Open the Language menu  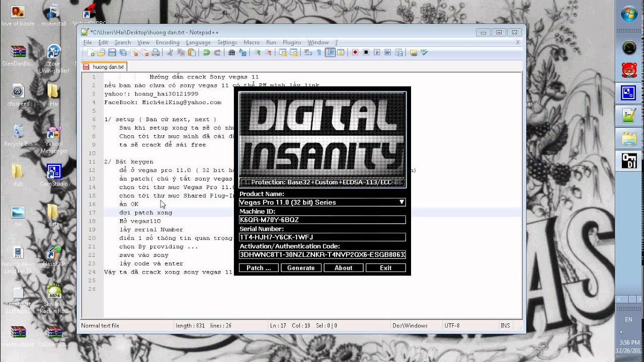(x=198, y=42)
